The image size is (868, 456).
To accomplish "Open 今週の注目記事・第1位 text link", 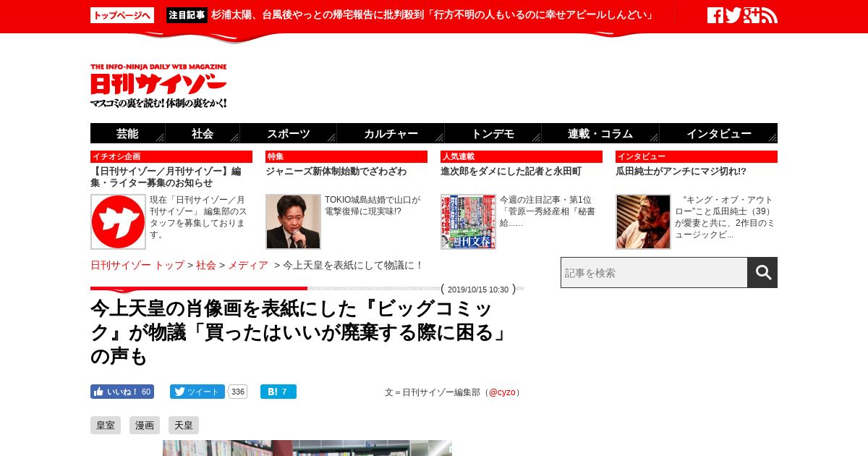I will (x=548, y=211).
